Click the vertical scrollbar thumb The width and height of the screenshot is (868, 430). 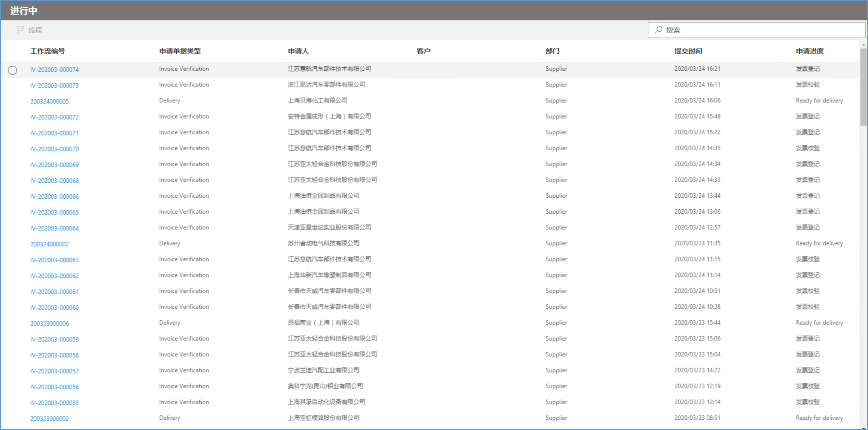[x=863, y=87]
